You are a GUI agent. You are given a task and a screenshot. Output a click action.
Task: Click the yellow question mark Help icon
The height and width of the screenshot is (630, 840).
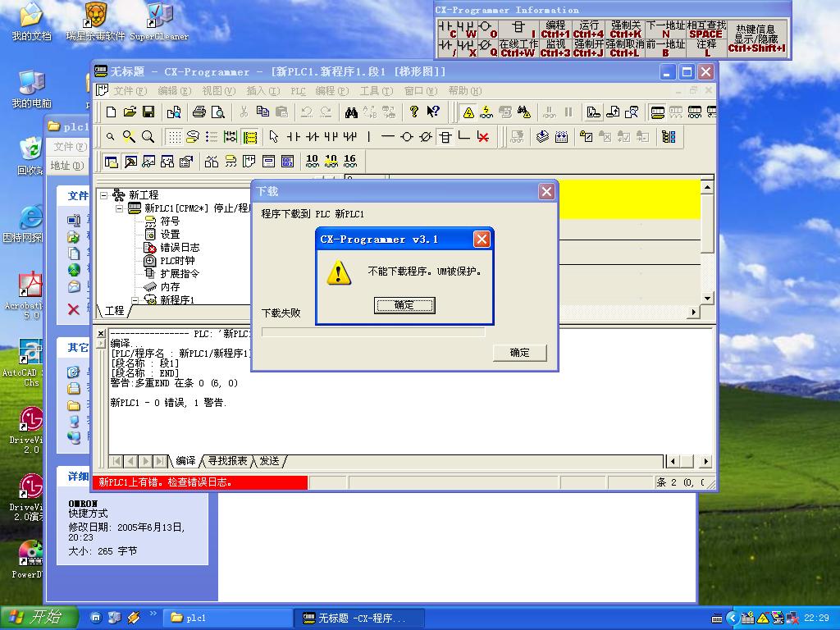(x=413, y=112)
